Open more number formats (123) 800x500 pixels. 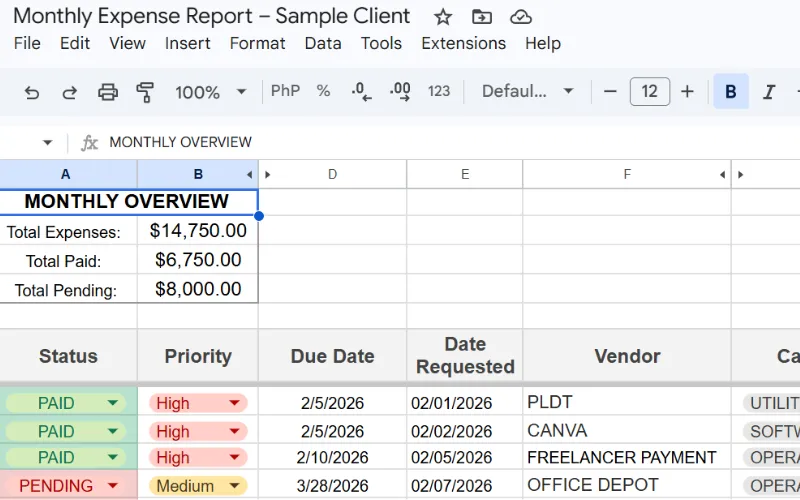pos(439,91)
